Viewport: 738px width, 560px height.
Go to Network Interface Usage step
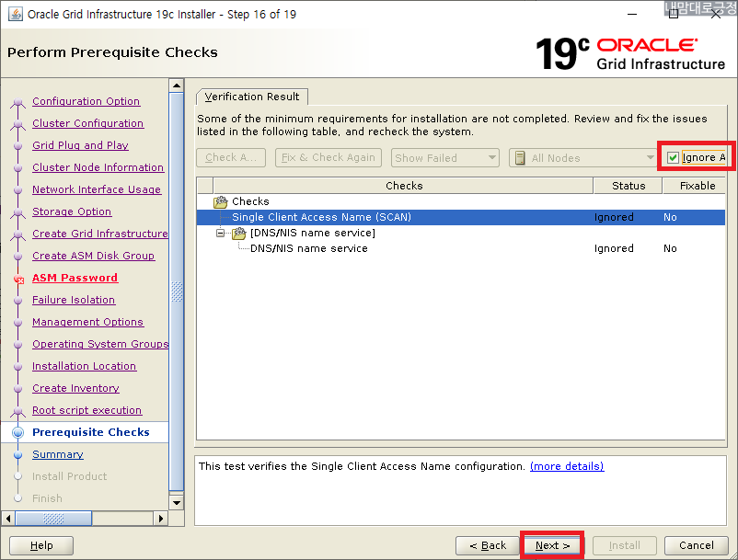tap(97, 189)
